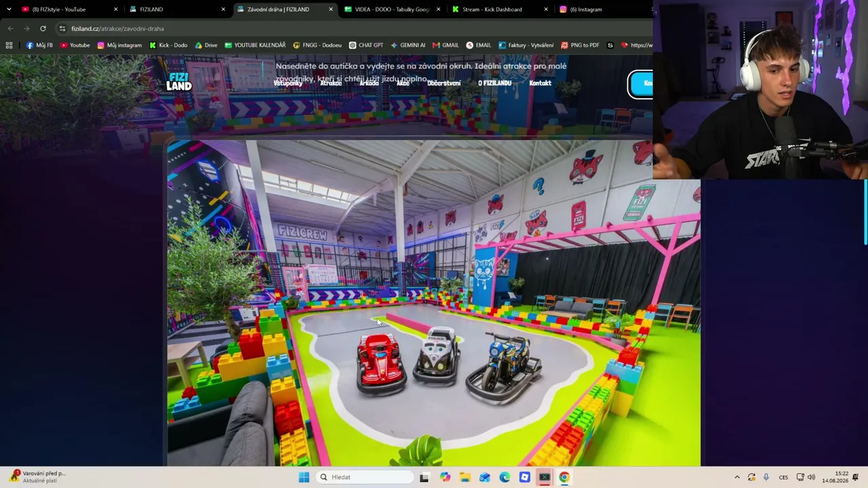Click the browser Back arrow
Viewport: 868px width, 488px height.
[10, 28]
